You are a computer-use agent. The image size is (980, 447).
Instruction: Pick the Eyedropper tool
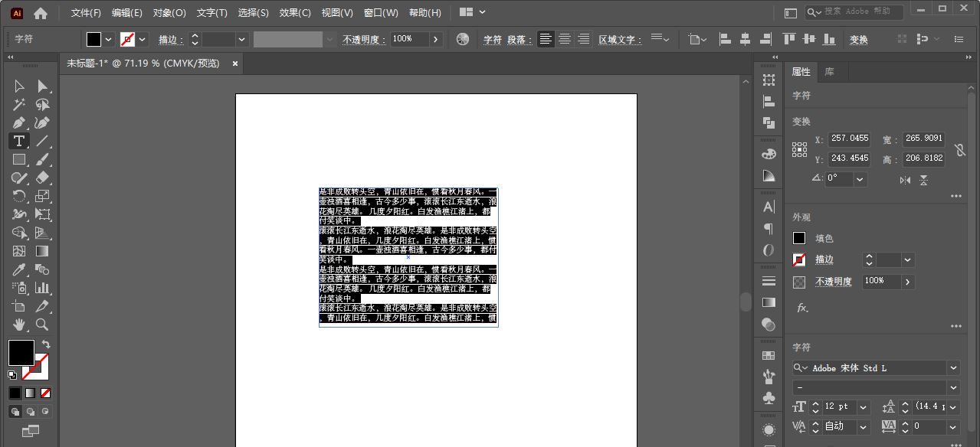[19, 269]
